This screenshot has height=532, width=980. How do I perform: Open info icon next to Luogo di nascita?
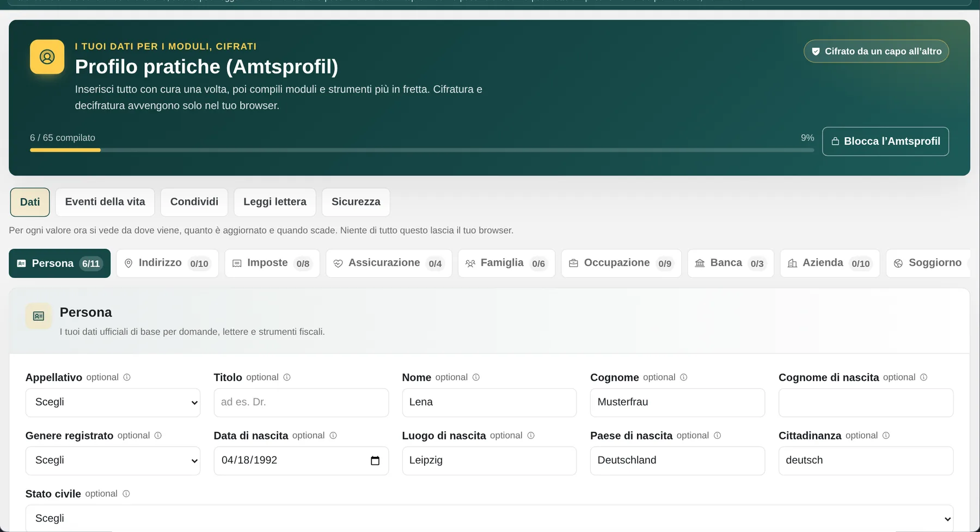tap(531, 436)
